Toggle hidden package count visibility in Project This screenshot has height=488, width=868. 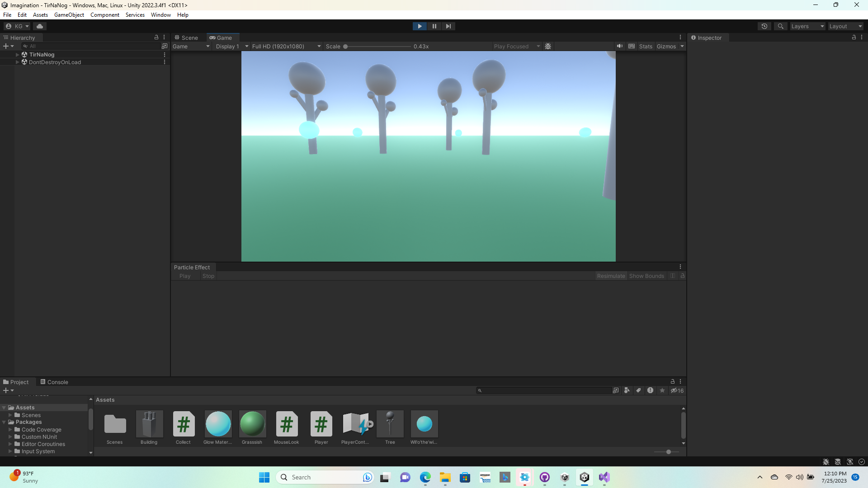pyautogui.click(x=677, y=390)
